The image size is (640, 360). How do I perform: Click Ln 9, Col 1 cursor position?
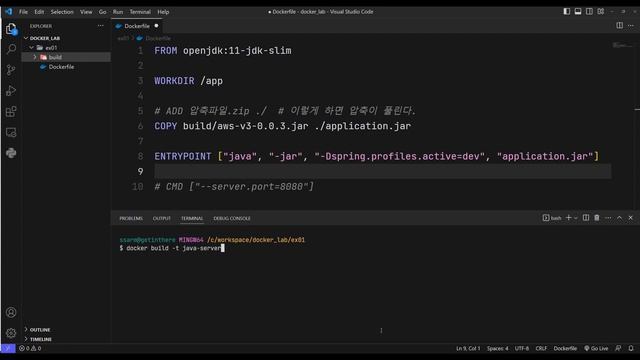click(468, 348)
